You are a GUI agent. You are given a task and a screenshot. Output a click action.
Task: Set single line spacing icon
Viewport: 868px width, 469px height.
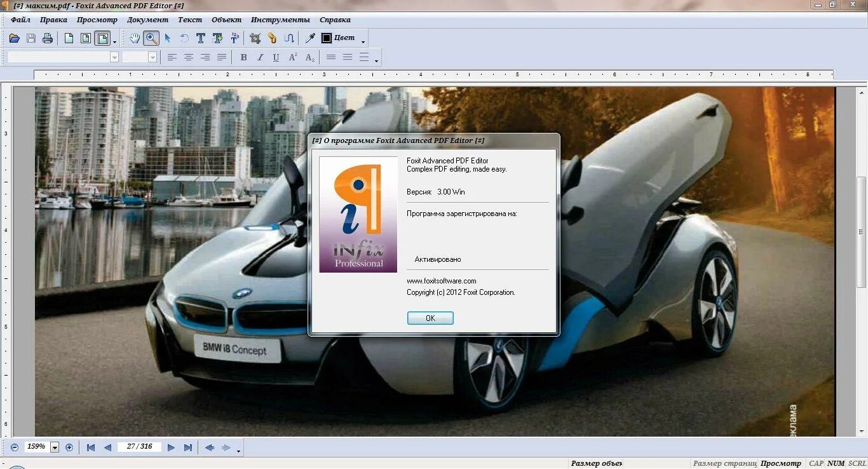click(x=331, y=57)
